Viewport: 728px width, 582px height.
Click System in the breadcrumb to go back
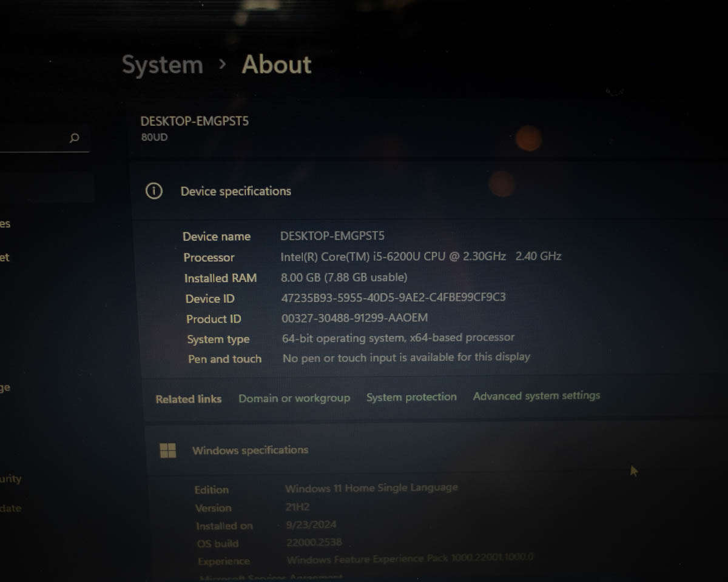point(162,64)
